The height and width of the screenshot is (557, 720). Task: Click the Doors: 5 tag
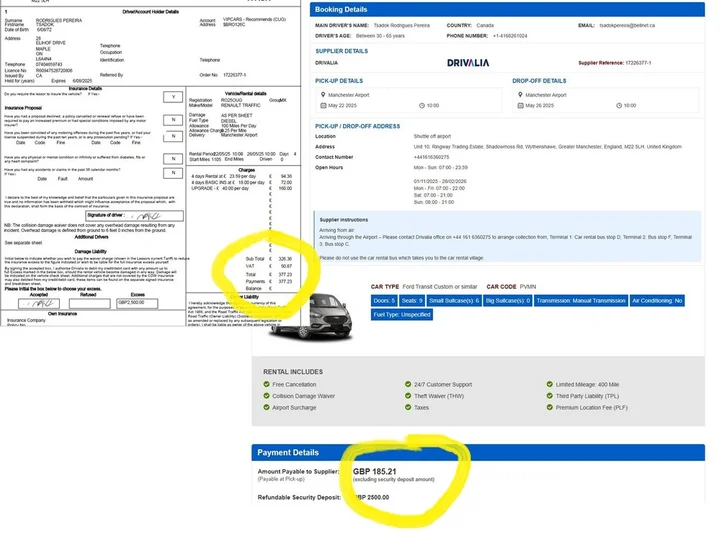[384, 300]
